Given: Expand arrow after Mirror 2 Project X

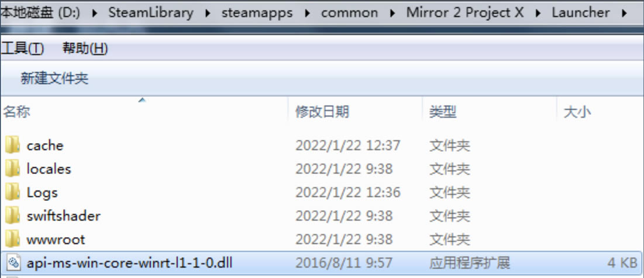Looking at the screenshot, I should [538, 13].
